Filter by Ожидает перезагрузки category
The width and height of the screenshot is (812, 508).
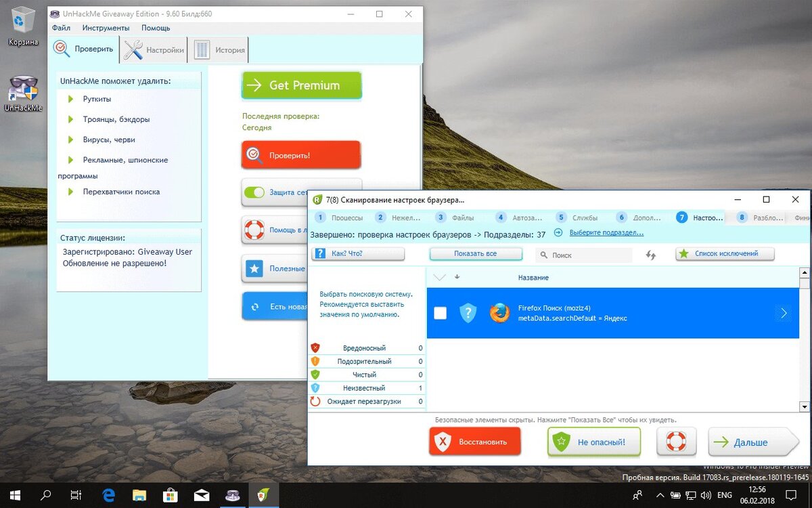367,401
